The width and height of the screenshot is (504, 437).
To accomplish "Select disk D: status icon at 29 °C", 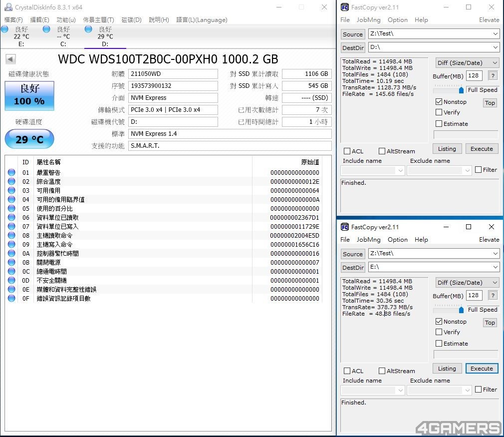I will tap(88, 29).
